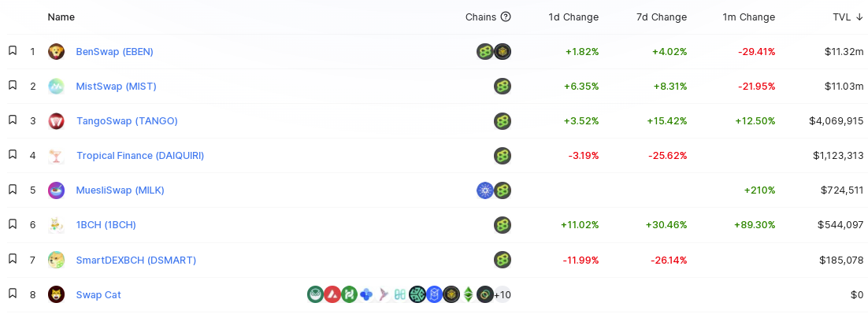Screen dimensions: 868x314
Task: Expand the +10 more chains badge
Action: click(502, 294)
